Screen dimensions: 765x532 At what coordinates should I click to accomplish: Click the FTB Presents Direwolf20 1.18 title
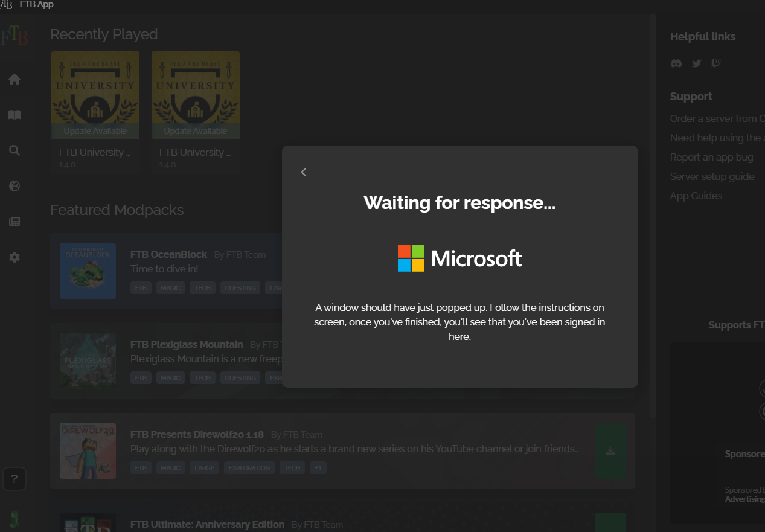coord(197,434)
